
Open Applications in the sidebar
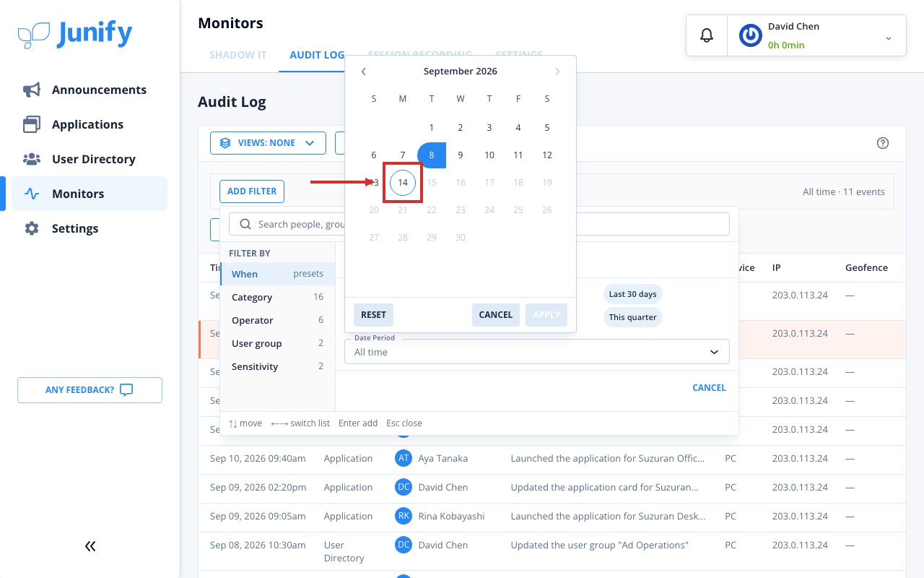click(x=90, y=124)
